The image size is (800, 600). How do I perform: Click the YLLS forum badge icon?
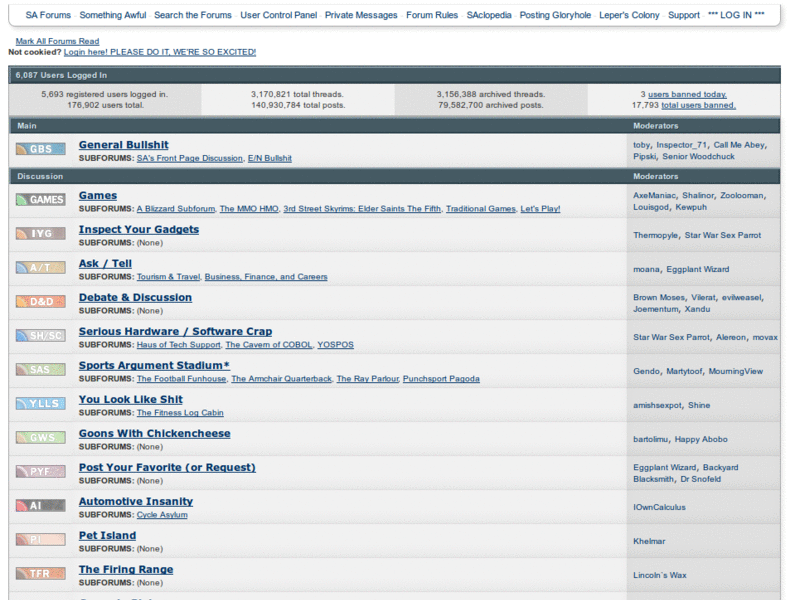pyautogui.click(x=40, y=404)
